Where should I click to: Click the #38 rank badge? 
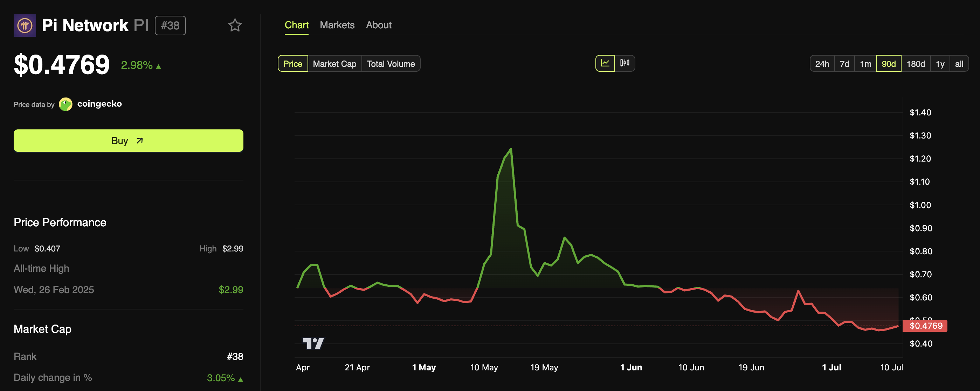click(x=170, y=26)
